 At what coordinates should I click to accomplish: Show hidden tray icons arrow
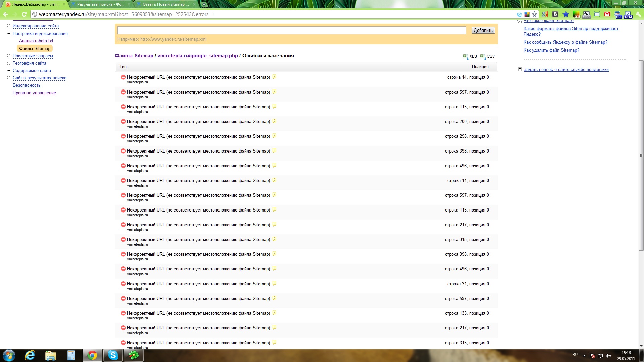(x=584, y=356)
